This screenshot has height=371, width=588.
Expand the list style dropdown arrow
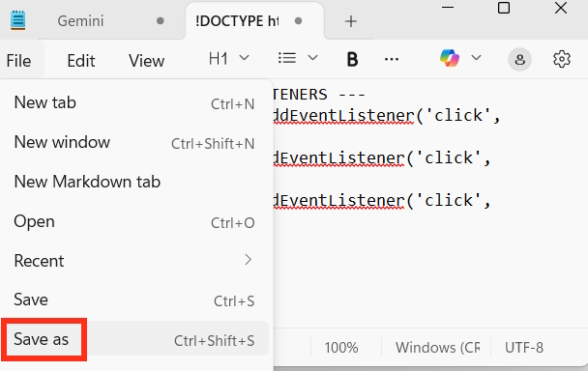click(x=312, y=58)
